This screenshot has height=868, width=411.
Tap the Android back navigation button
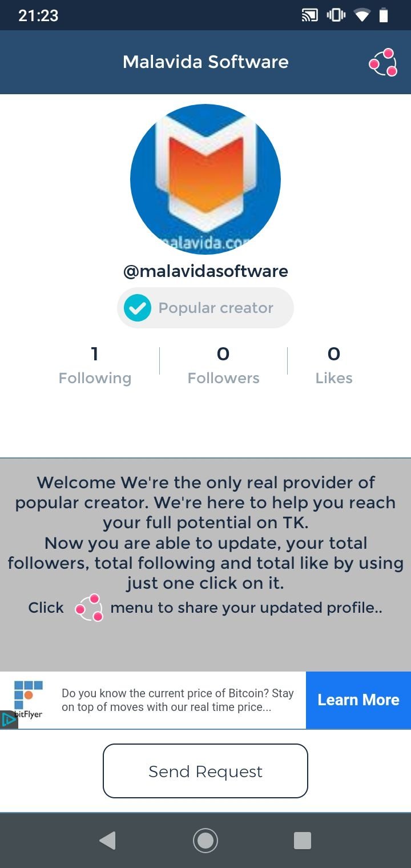107,841
